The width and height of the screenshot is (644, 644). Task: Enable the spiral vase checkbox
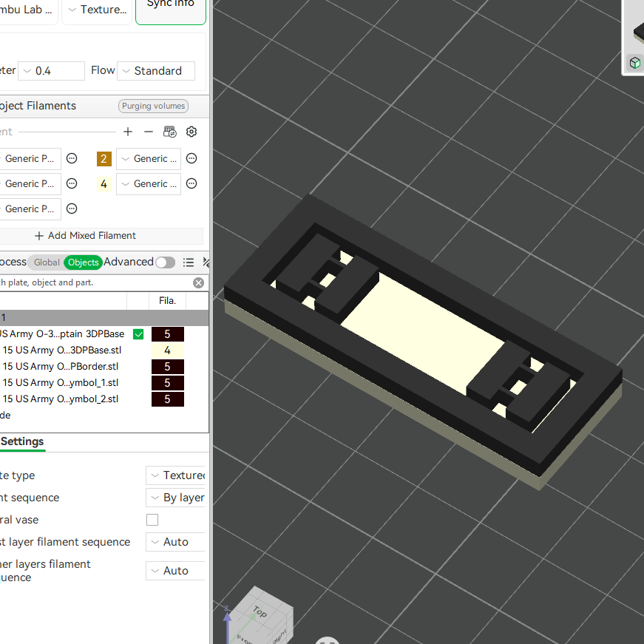[152, 520]
